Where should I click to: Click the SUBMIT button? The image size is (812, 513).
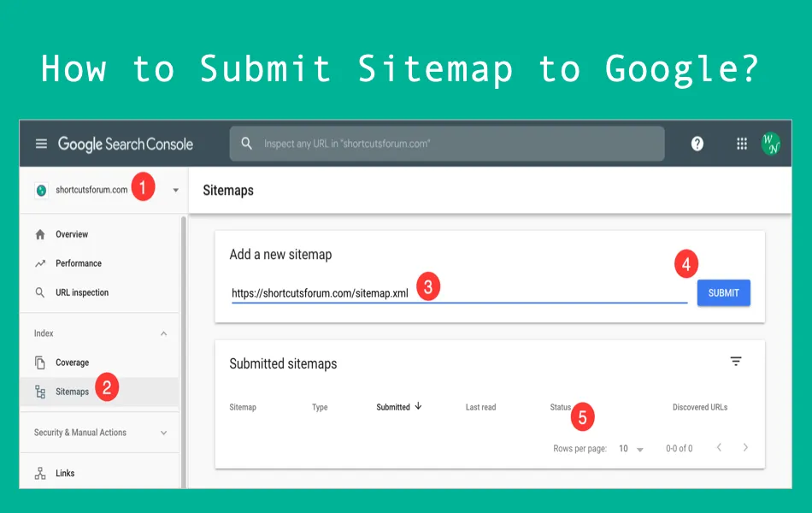[723, 292]
